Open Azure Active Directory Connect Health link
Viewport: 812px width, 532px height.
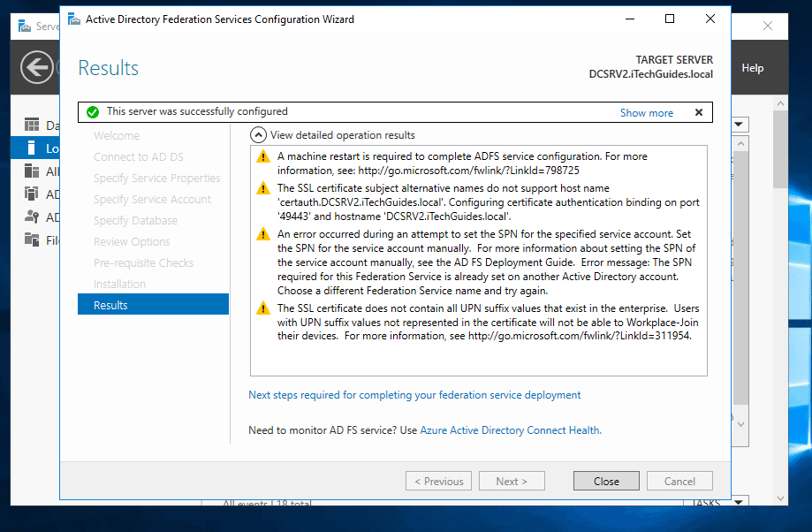[x=511, y=430]
